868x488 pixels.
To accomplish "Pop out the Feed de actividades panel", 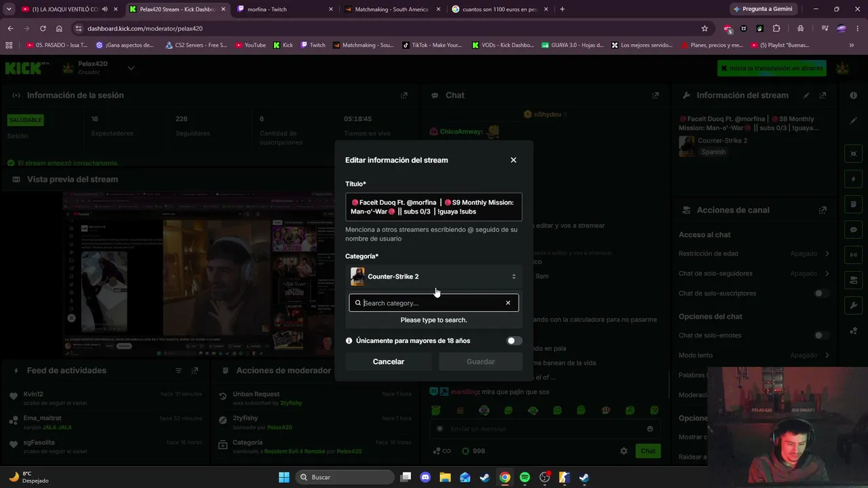I will coord(195,371).
